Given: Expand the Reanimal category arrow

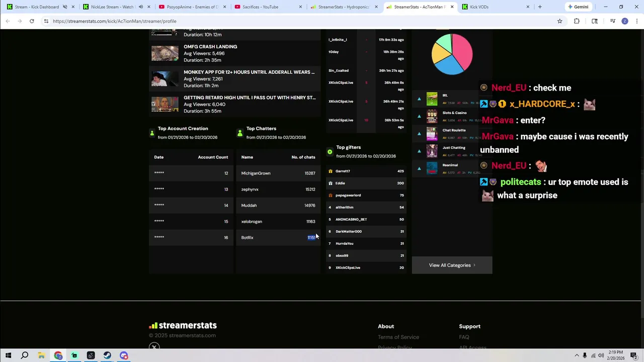Looking at the screenshot, I should tap(419, 168).
